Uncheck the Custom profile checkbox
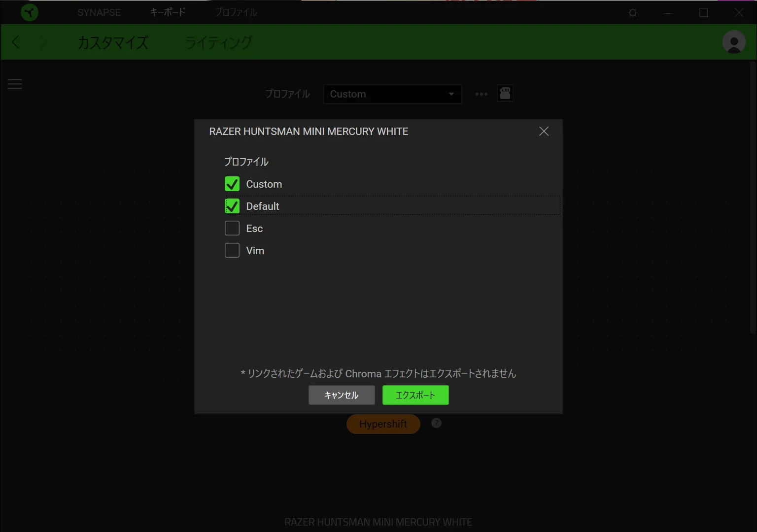The image size is (757, 532). [232, 184]
